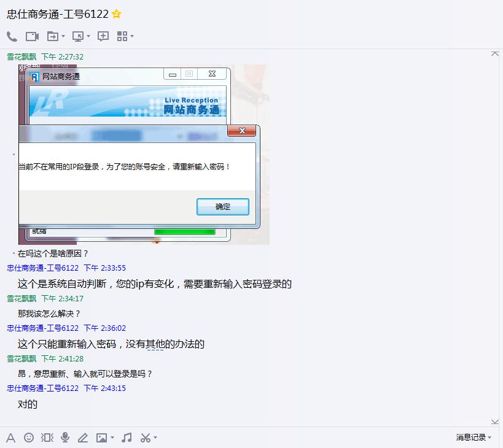Screen dimensions: 503x448
Task: Capture a screenshot with the scissors tool
Action: (x=146, y=438)
